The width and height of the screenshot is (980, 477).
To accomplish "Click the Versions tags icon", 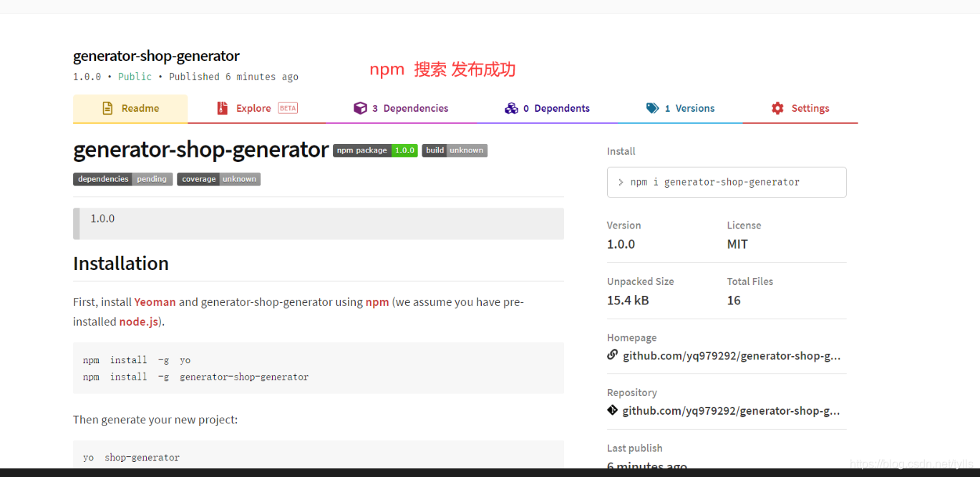I will 652,108.
